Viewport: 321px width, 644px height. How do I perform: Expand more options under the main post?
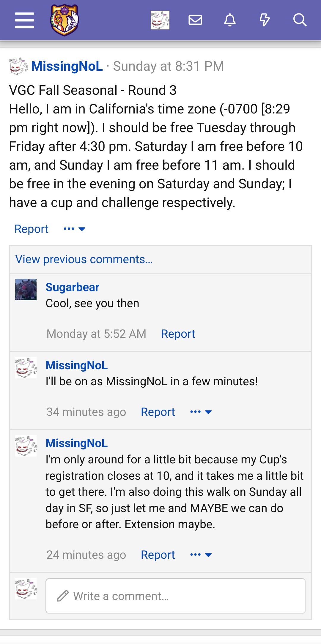75,229
